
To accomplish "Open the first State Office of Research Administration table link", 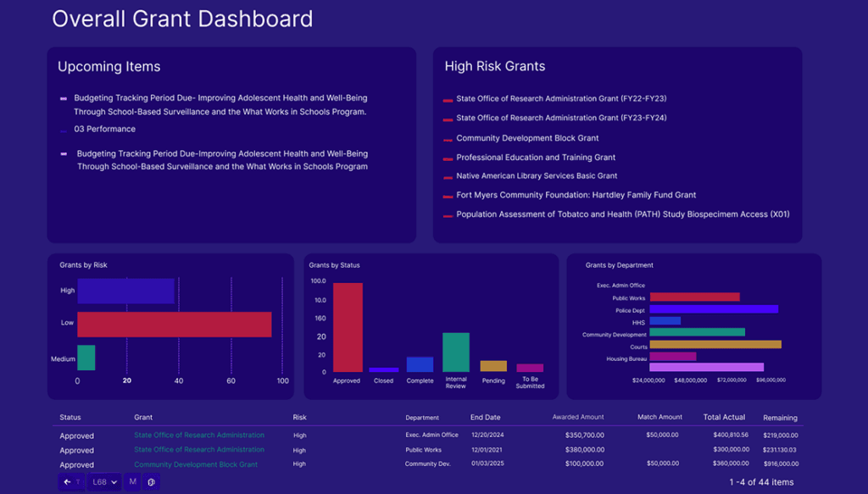I will pyautogui.click(x=198, y=436).
